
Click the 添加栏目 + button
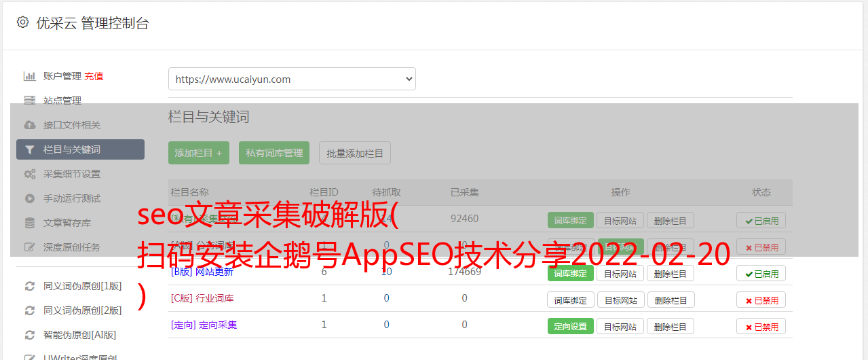click(199, 153)
